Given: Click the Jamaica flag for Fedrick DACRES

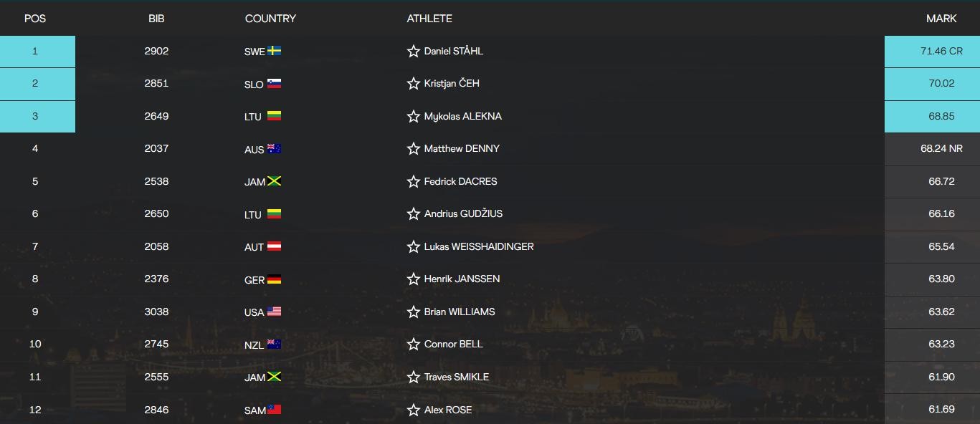Looking at the screenshot, I should [x=275, y=181].
